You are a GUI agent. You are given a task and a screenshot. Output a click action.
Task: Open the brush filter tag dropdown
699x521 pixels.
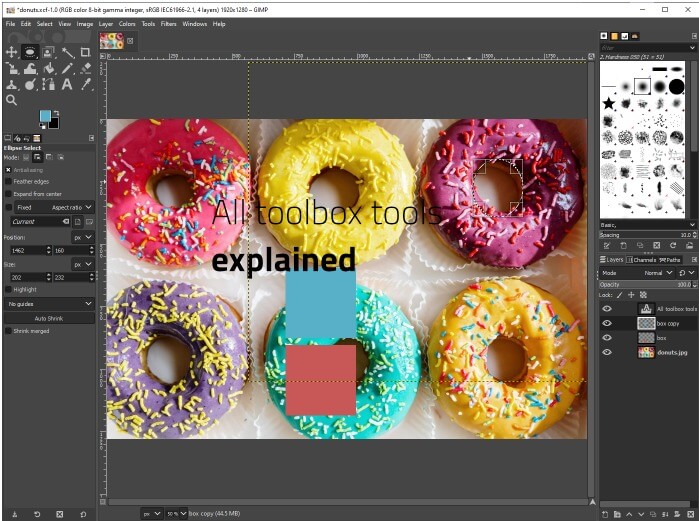tap(648, 48)
